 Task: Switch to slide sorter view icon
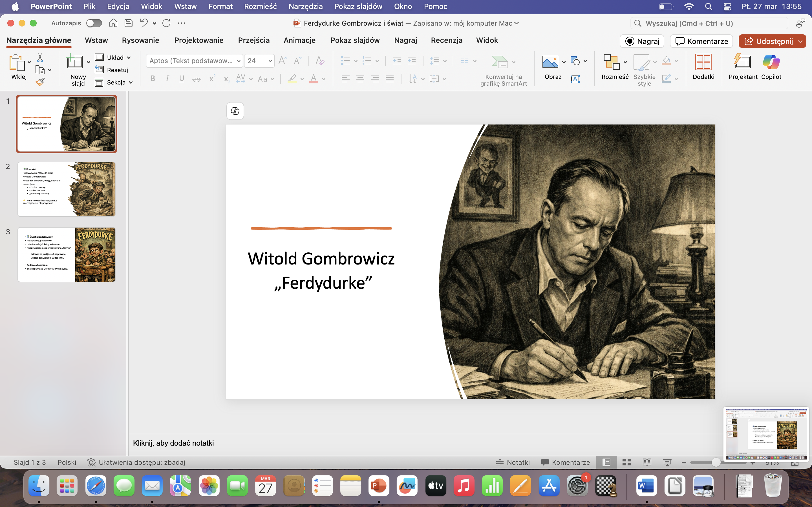(x=626, y=462)
